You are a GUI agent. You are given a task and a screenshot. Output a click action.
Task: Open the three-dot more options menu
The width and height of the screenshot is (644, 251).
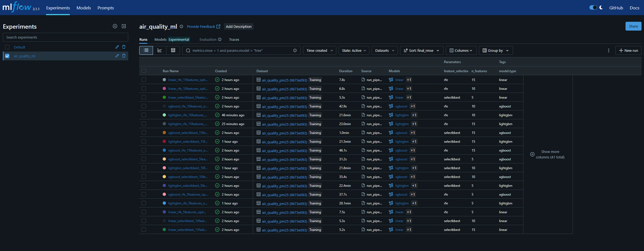coord(609,50)
